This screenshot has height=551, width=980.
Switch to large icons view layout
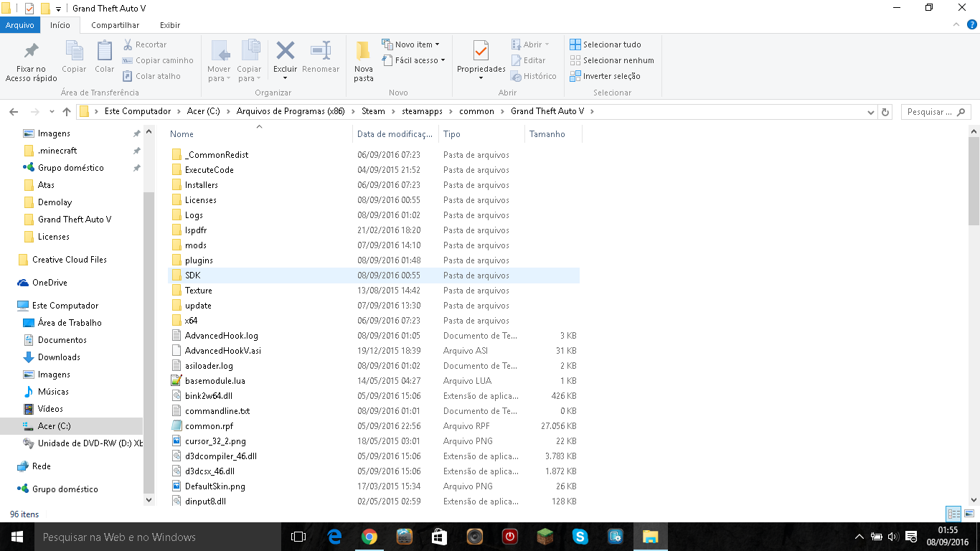pyautogui.click(x=969, y=514)
